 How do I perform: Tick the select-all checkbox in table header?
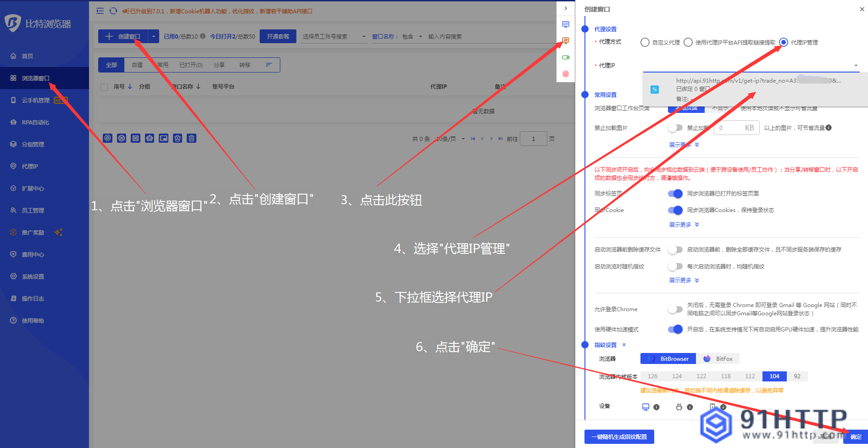(104, 87)
